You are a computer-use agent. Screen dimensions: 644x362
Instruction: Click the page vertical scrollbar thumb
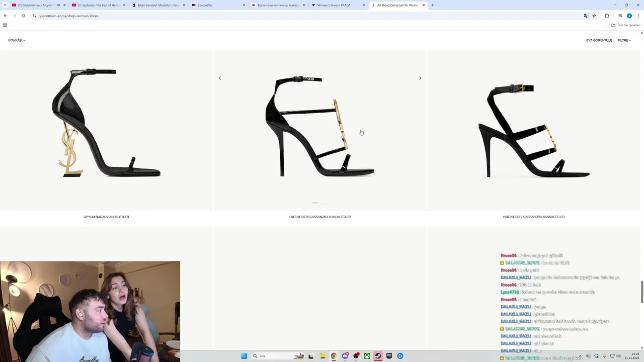click(642, 292)
